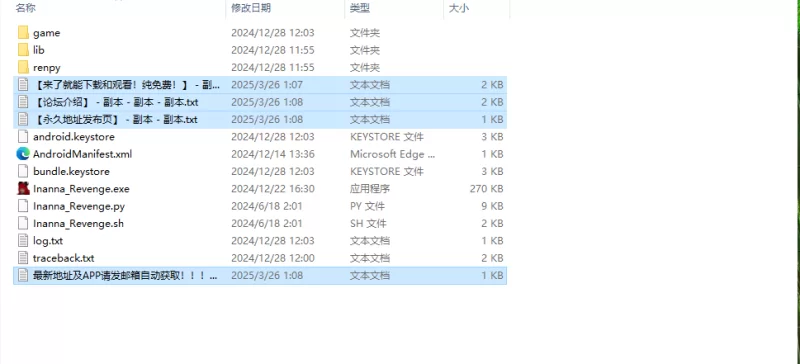Select the 【来了就能下载和观看！纯免费！】 file name
The width and height of the screenshot is (800, 364).
(x=126, y=85)
